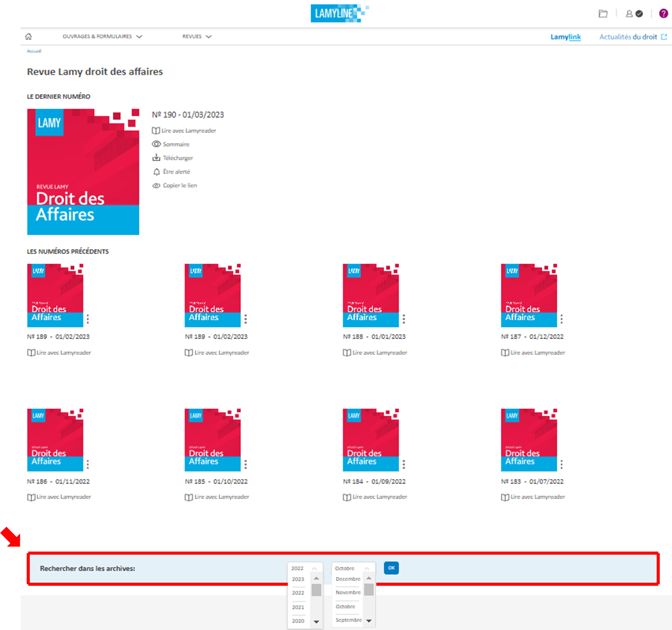
Task: Click the Nº 190 - 01/03/2023 title
Action: tap(188, 115)
